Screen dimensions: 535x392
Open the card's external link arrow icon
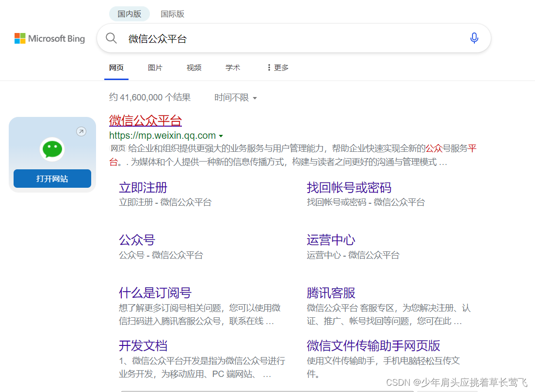pyautogui.click(x=81, y=131)
